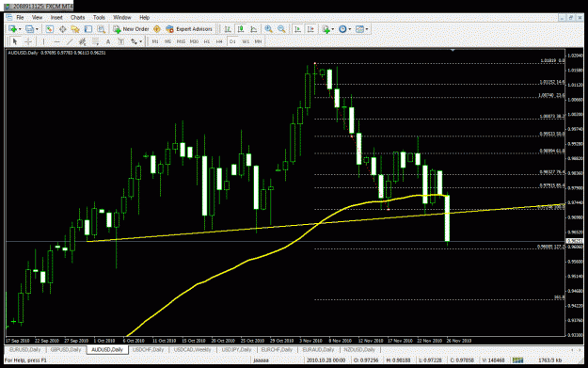Expand the Profiles dropdown arrow

pos(37,29)
